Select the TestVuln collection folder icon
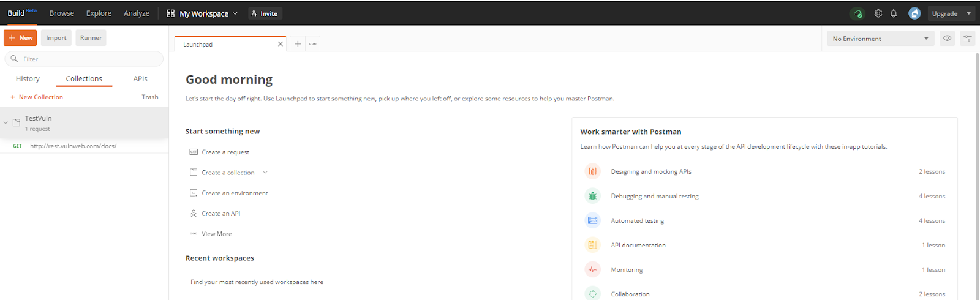This screenshot has width=980, height=300. pyautogui.click(x=17, y=122)
